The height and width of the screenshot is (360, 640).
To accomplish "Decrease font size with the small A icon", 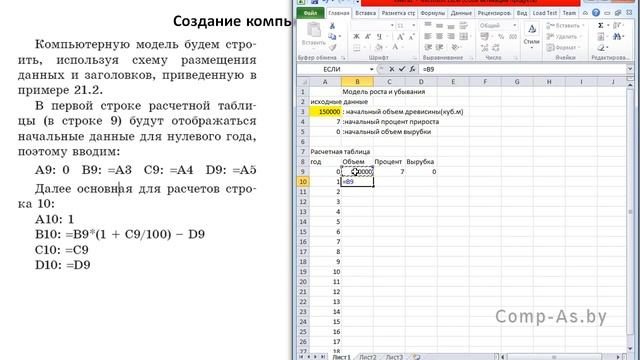I will pyautogui.click(x=411, y=37).
